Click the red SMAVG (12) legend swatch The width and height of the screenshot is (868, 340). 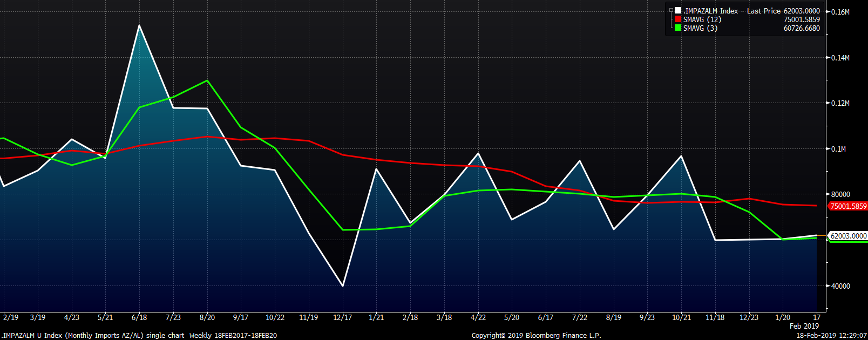pos(678,19)
